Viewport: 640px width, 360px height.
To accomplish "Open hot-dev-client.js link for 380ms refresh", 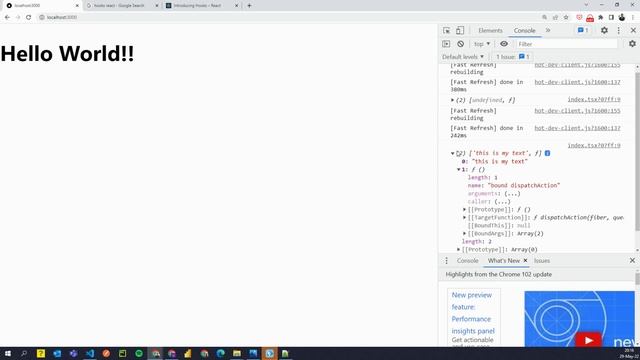I will coord(577,82).
